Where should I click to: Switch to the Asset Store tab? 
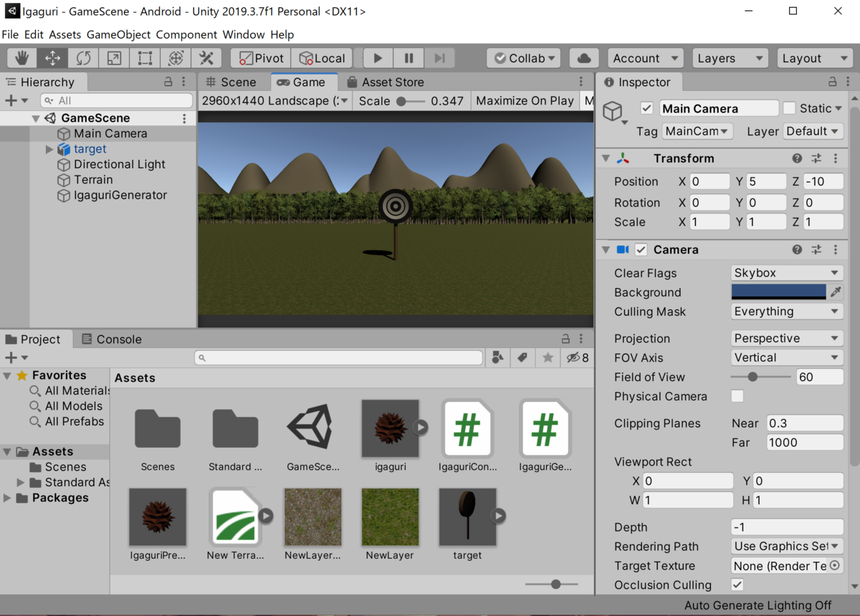(x=385, y=82)
